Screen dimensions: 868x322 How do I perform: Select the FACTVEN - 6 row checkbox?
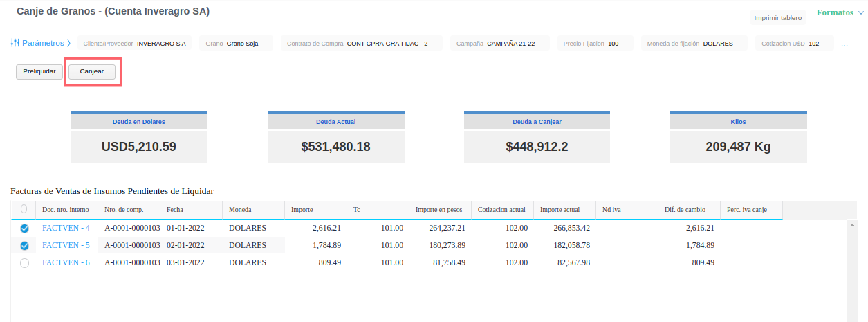[24, 263]
